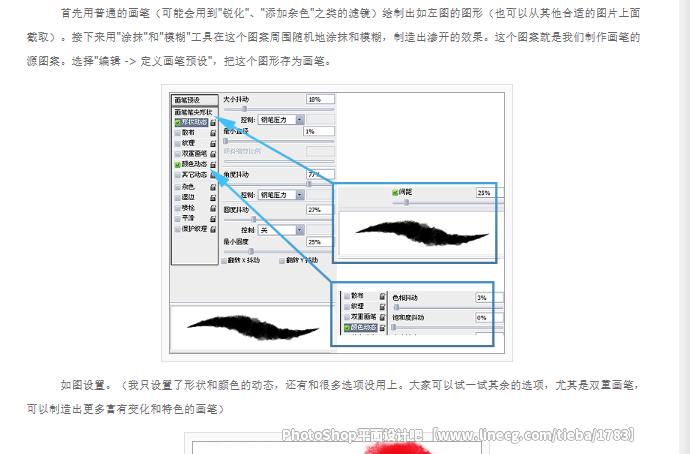Check the 翻转 X 抖动 box

(x=224, y=261)
